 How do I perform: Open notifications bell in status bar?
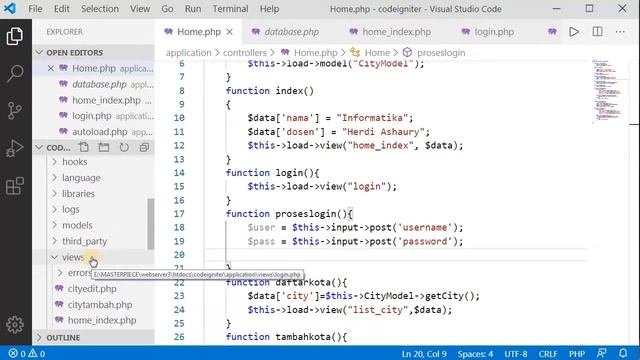coord(623,353)
